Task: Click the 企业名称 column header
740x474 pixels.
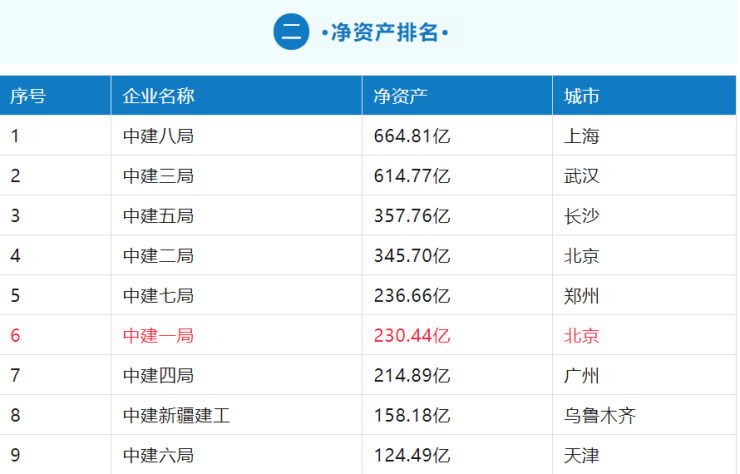Action: [x=159, y=96]
